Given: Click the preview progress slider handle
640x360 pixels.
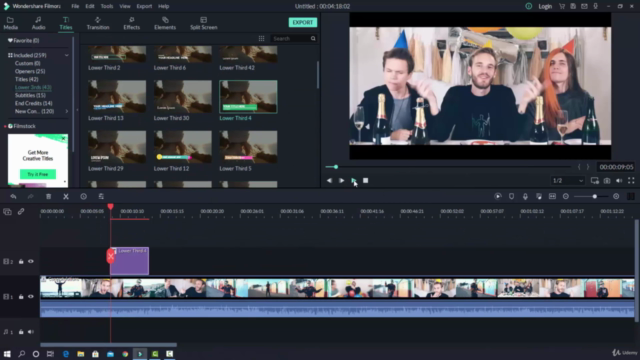Looking at the screenshot, I should (x=336, y=167).
